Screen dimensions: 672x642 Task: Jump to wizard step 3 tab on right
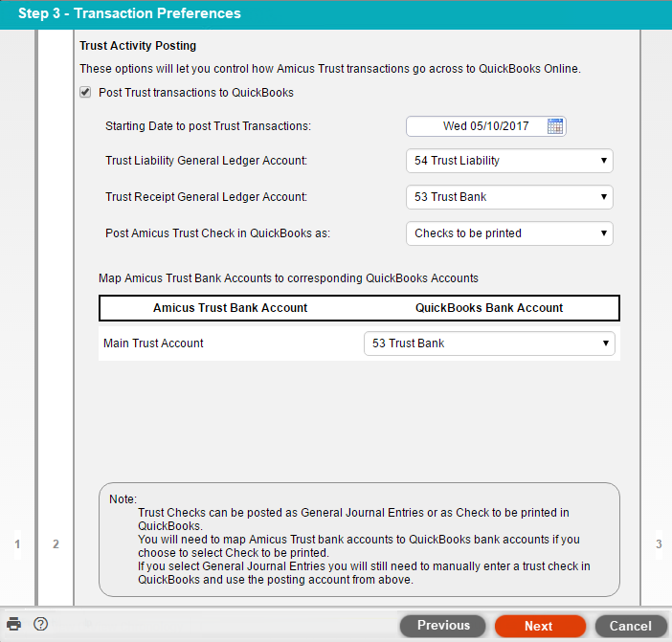tap(659, 544)
